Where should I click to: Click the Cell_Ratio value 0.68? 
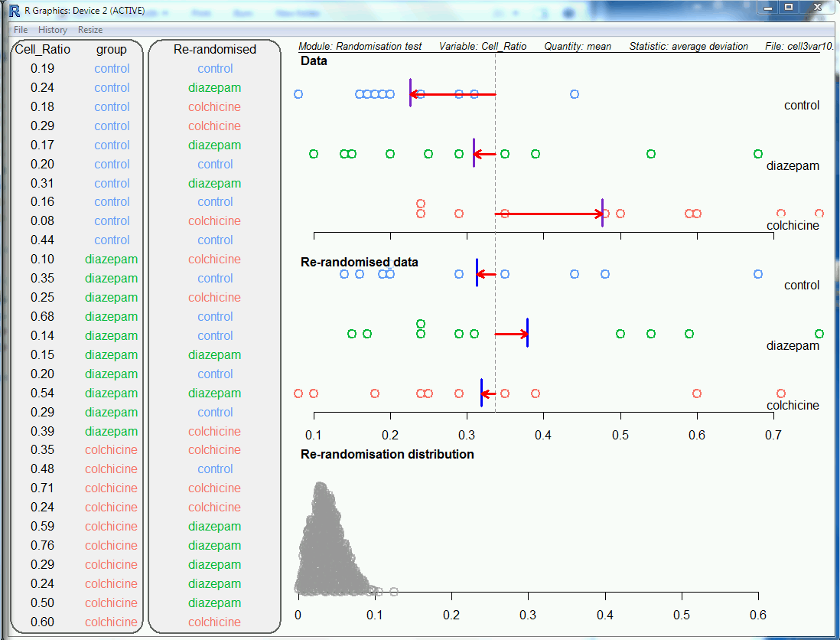43,317
